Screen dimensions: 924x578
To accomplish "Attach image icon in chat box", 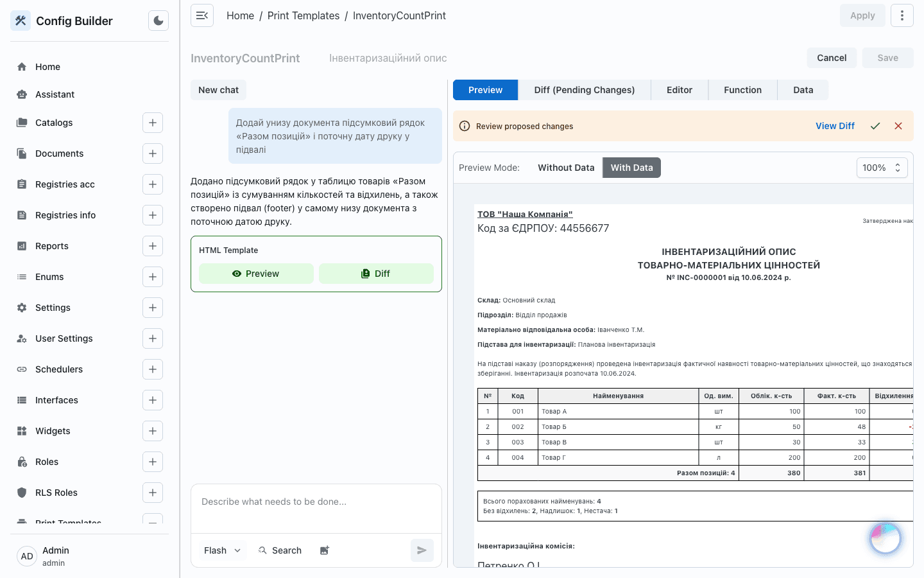I will click(325, 550).
